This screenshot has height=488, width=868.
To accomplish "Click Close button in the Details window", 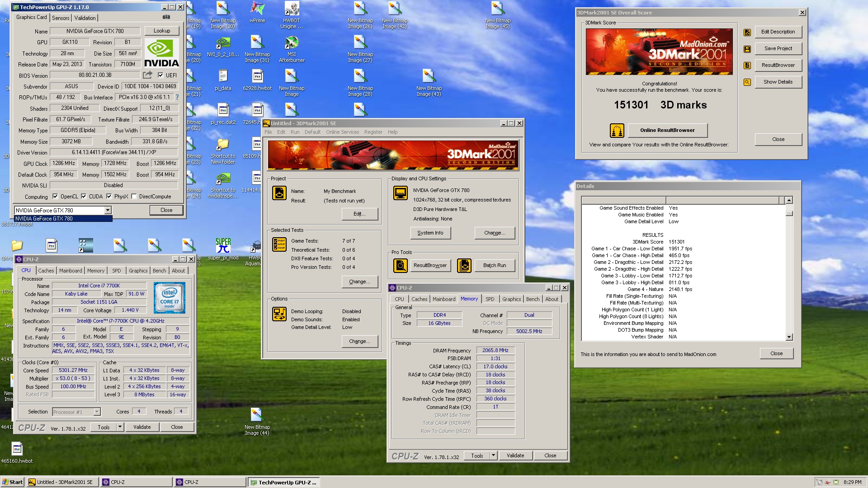I will coord(776,353).
